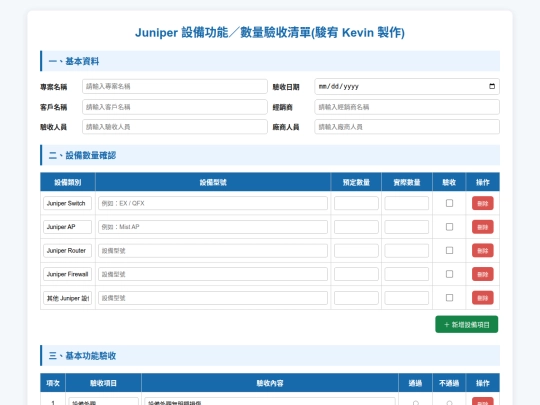Click the green 新增設備項目 button

point(467,324)
